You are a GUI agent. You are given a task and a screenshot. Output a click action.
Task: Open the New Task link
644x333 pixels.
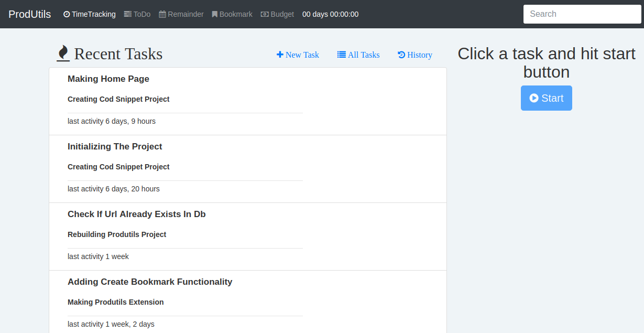[x=298, y=55]
